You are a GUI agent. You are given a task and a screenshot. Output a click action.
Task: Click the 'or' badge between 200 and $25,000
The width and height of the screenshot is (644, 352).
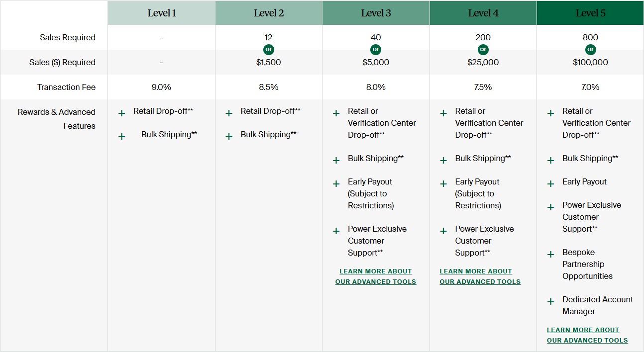click(x=483, y=49)
